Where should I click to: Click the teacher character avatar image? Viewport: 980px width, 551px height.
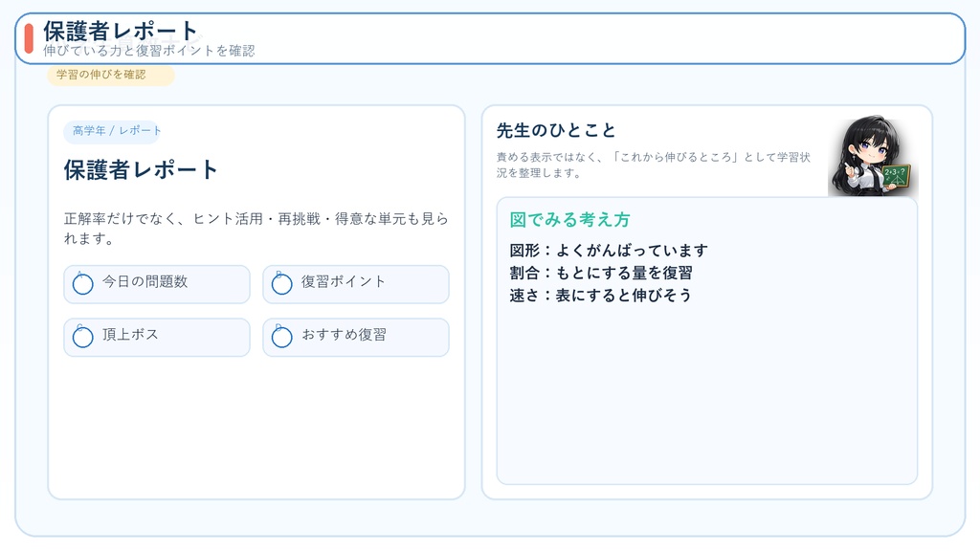(x=873, y=156)
